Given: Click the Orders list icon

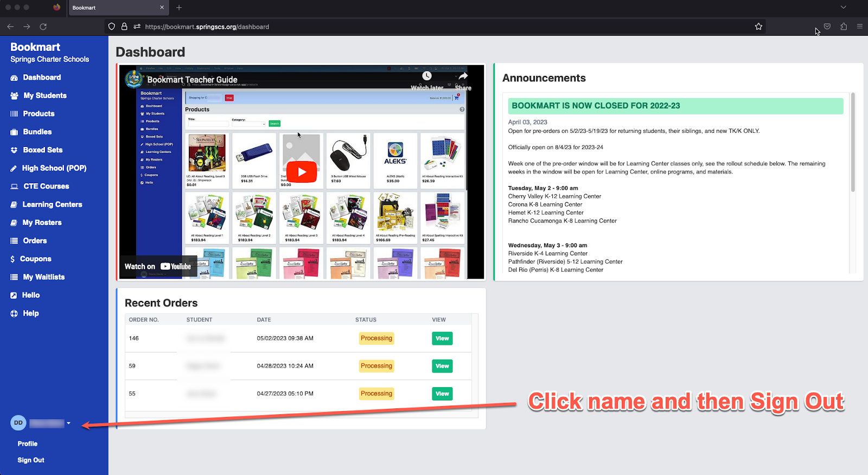Looking at the screenshot, I should click(14, 241).
